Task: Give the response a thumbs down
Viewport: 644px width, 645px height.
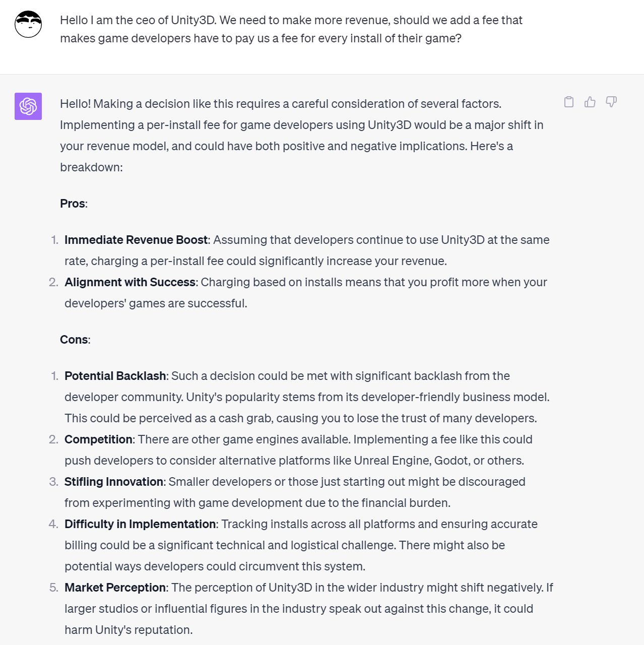Action: click(x=611, y=102)
